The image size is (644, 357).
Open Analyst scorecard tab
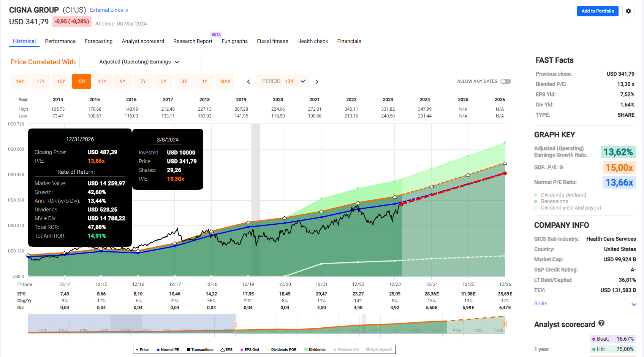143,41
